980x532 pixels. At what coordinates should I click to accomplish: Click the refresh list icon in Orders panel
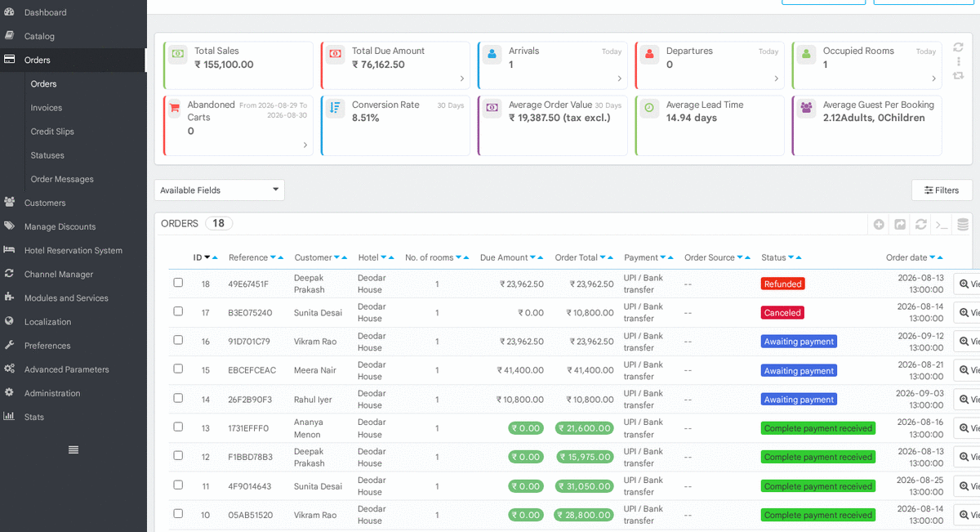pyautogui.click(x=920, y=224)
